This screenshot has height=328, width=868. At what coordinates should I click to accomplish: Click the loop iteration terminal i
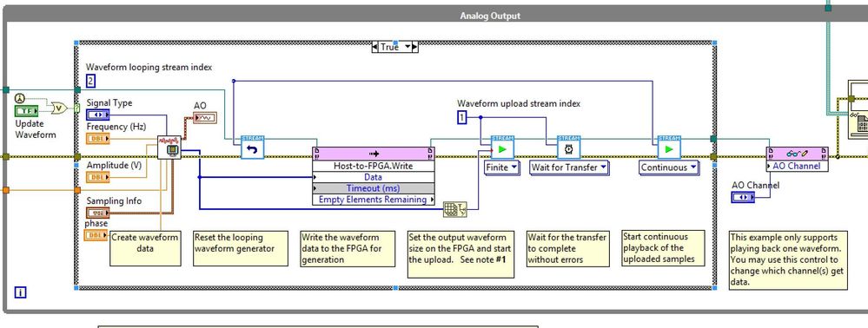pos(20,292)
